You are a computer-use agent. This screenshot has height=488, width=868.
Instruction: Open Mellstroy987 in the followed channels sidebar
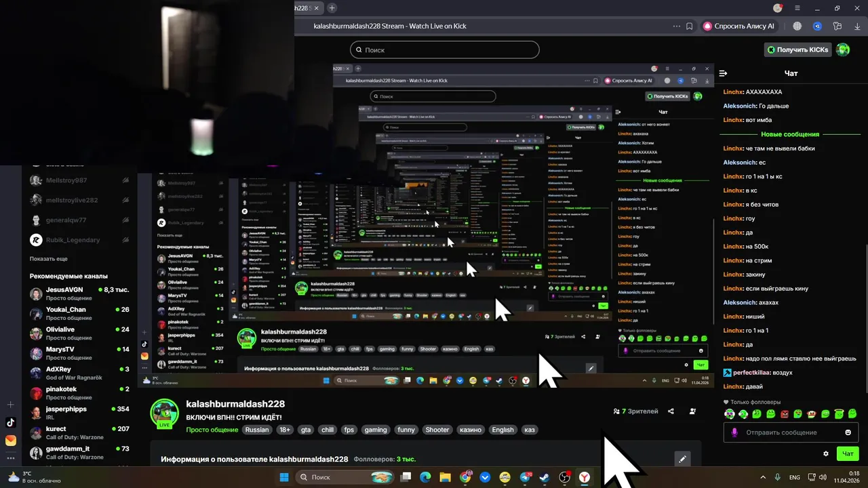pyautogui.click(x=80, y=180)
